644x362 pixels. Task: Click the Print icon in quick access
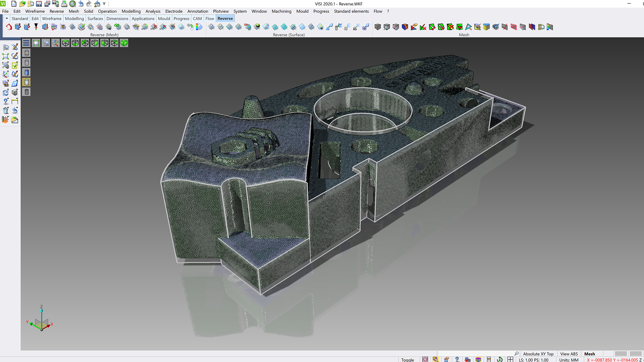(64, 4)
